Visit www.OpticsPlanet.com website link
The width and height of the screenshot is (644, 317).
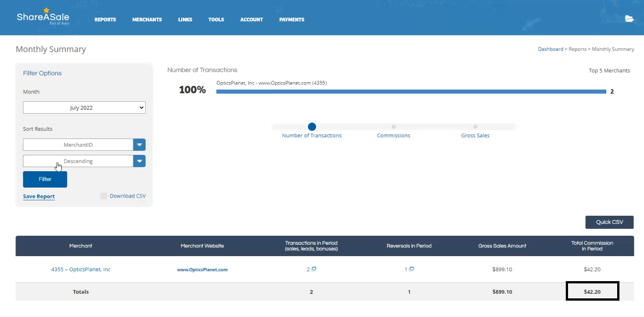(202, 269)
